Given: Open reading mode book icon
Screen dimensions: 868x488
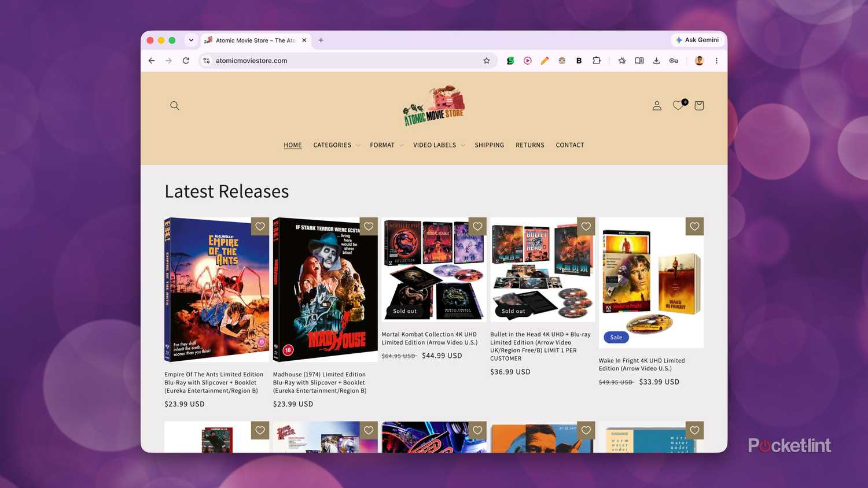Looking at the screenshot, I should [639, 61].
